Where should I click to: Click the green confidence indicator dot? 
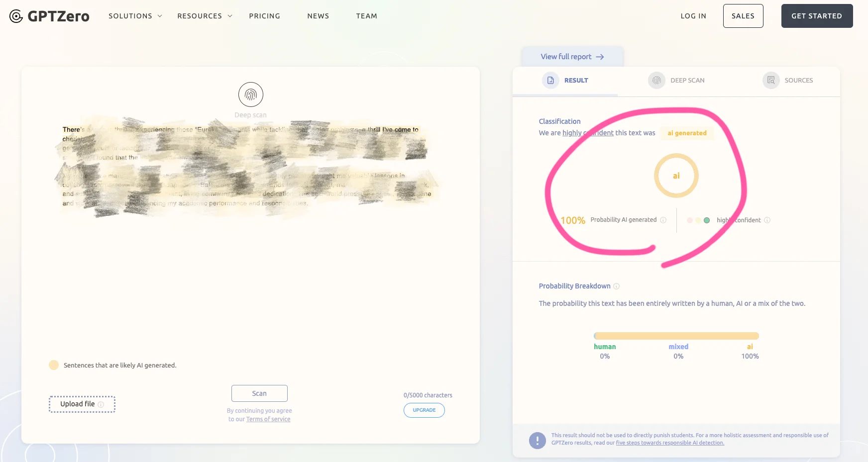pyautogui.click(x=707, y=220)
